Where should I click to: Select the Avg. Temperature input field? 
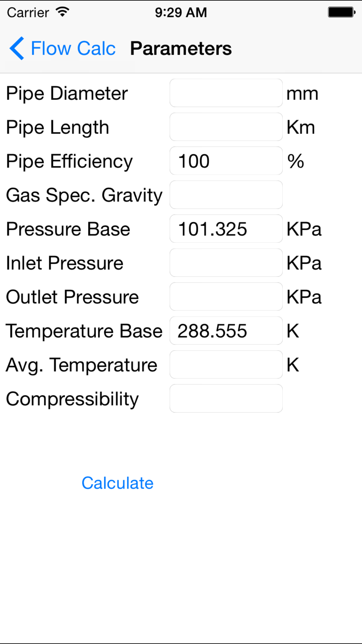226,364
